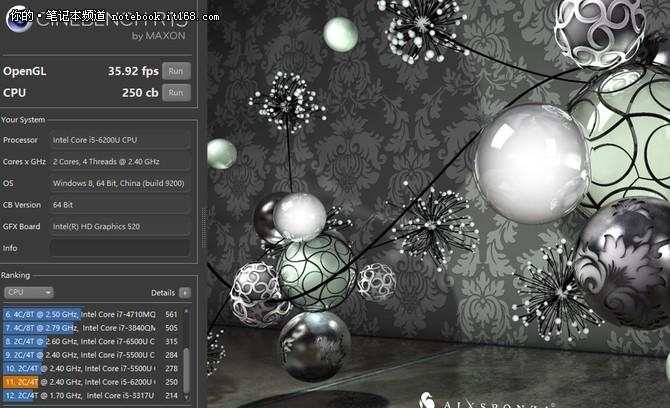Click the ranking list scrollbar thumb
670x408 pixels.
coord(185,368)
